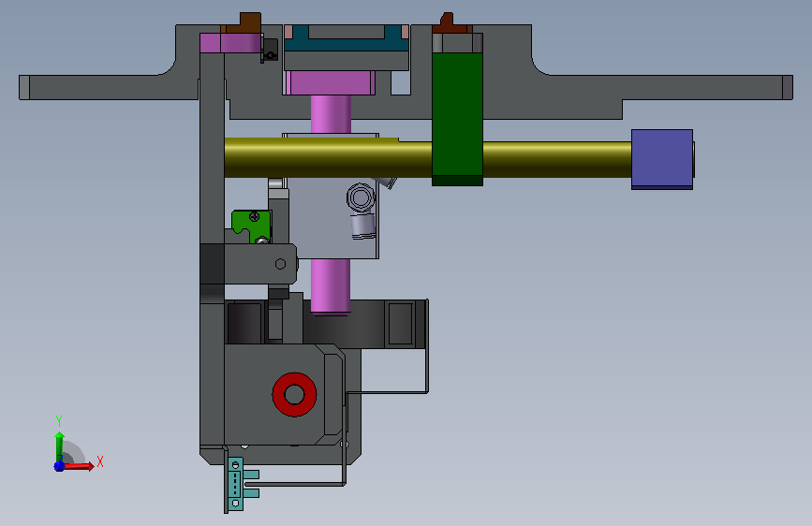Select the dark green block on the shaft
The image size is (812, 526).
(457, 118)
